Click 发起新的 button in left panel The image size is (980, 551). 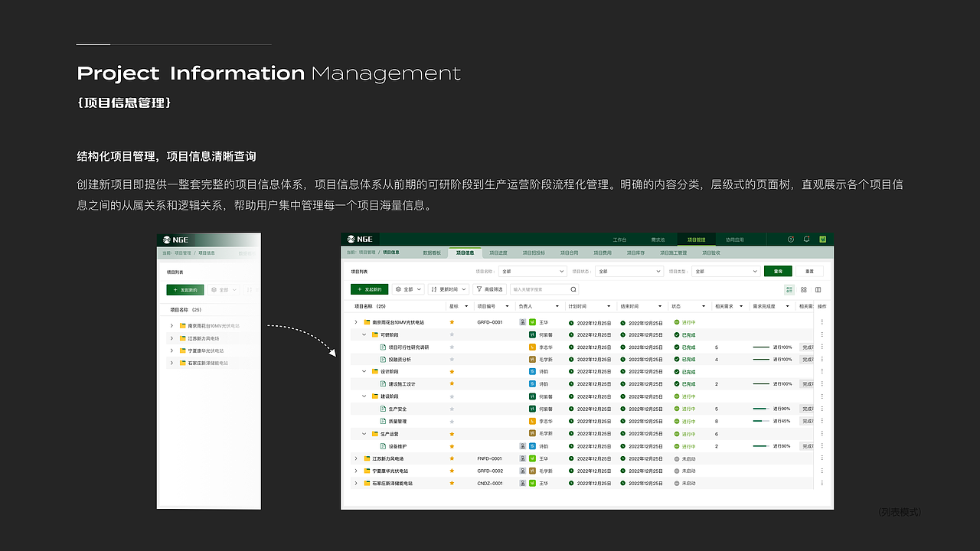tap(185, 290)
